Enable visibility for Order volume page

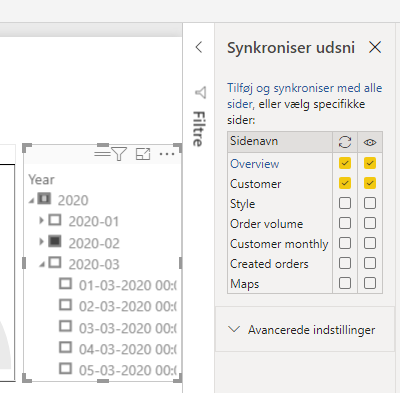click(x=370, y=223)
